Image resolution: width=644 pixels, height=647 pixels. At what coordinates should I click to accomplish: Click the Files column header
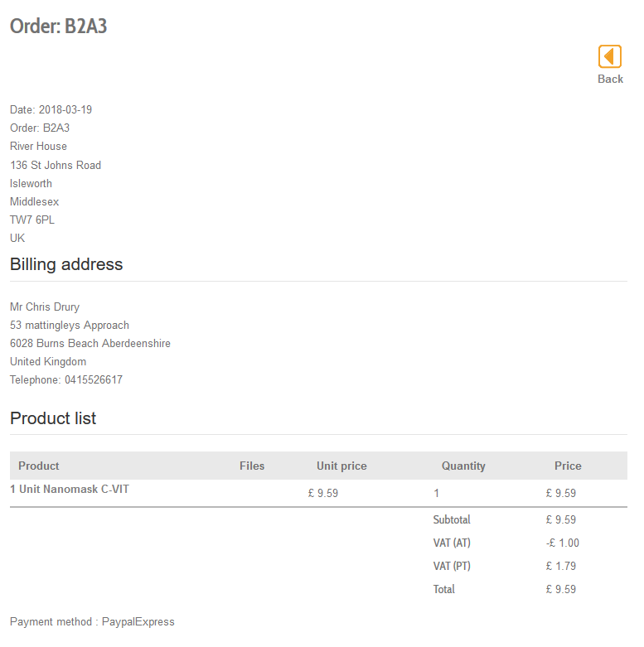(x=252, y=466)
